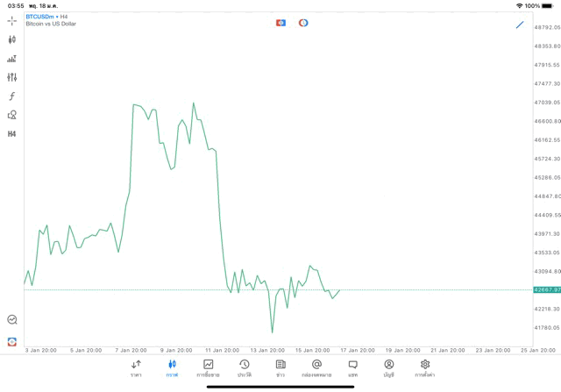Tap the current price label 42667.97
This screenshot has height=392, width=561.
coord(547,289)
